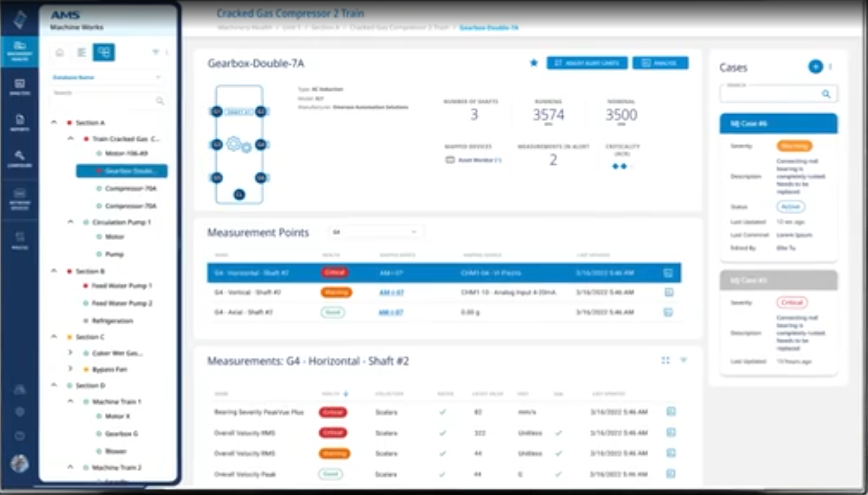Switch to list view icon above tree
The width and height of the screenshot is (868, 495).
(81, 53)
